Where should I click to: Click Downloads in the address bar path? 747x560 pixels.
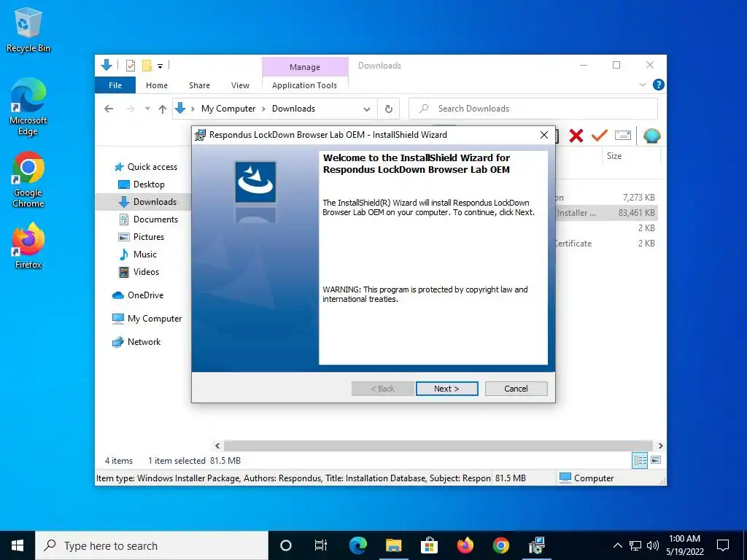[293, 109]
